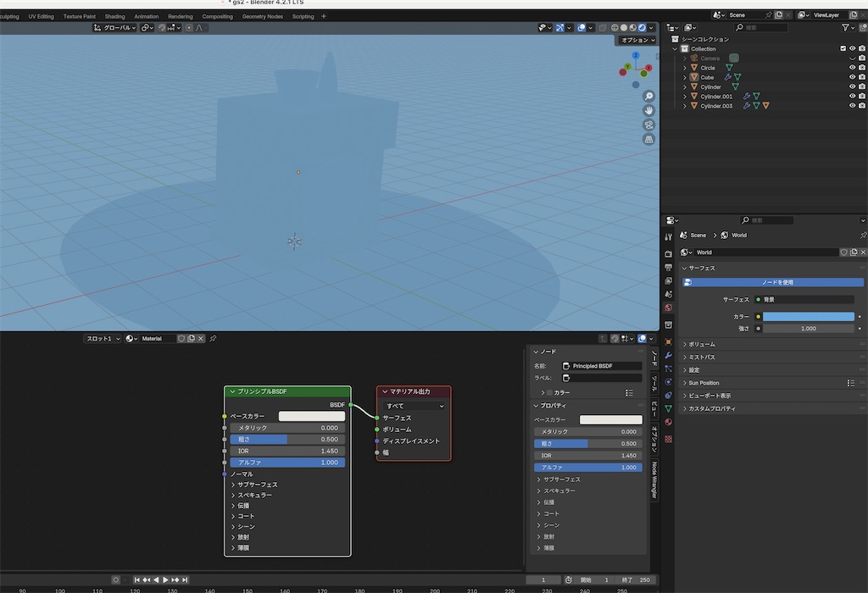Expand the Circle object in outliner
The height and width of the screenshot is (593, 868).
point(685,68)
